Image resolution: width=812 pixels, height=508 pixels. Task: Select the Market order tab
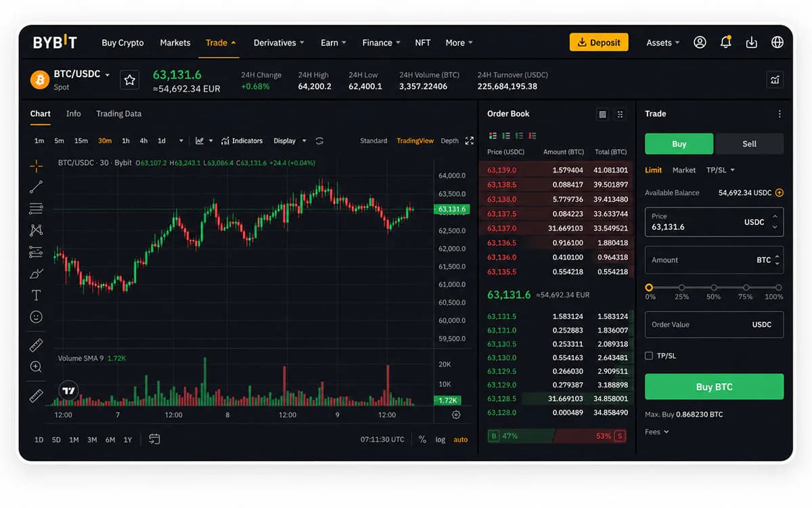(x=684, y=170)
